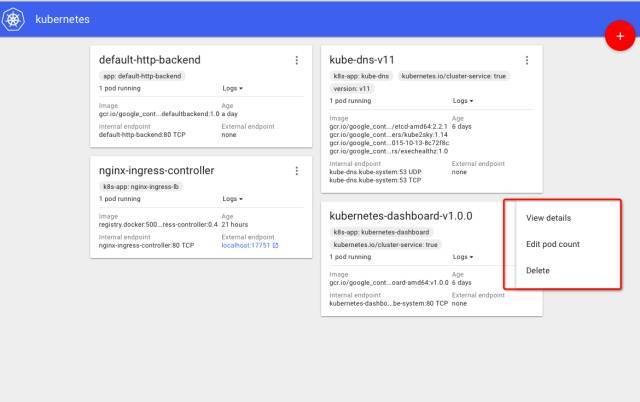
Task: Click the app: default-http-backend label chip
Action: [x=142, y=76]
